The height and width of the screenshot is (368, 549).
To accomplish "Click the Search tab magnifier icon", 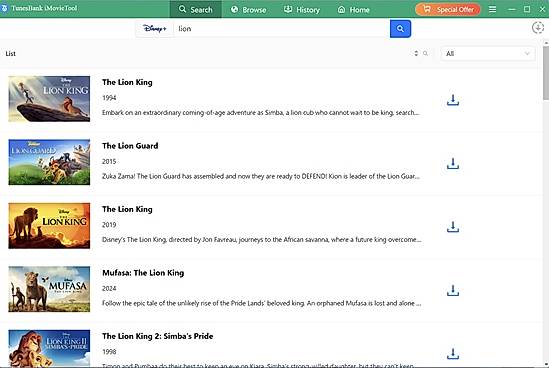I will pyautogui.click(x=182, y=9).
